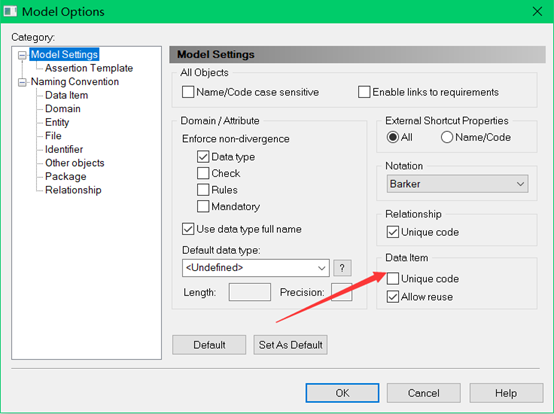Enable Name/Code case sensitive checkbox

tap(188, 92)
